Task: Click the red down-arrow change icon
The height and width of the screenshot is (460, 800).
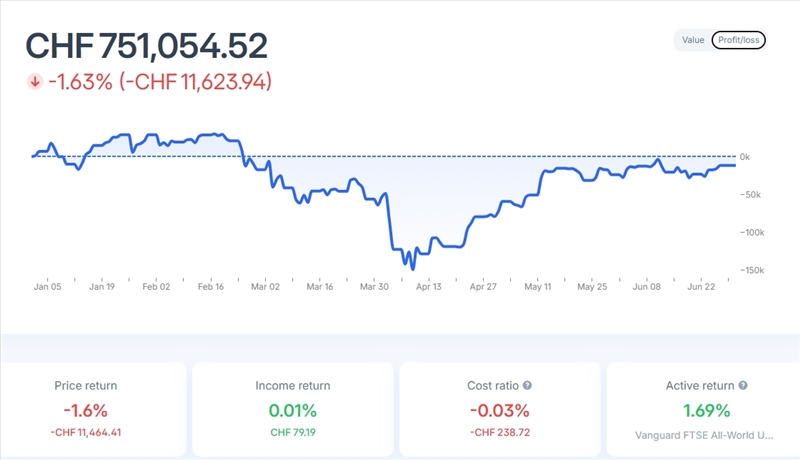Action: [x=35, y=82]
